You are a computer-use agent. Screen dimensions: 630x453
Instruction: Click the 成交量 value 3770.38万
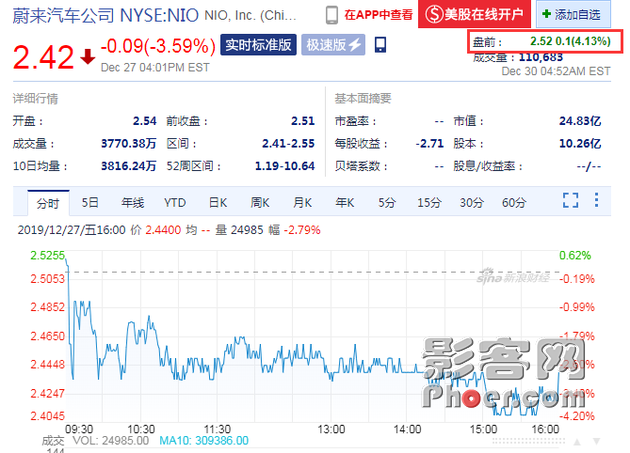click(129, 143)
